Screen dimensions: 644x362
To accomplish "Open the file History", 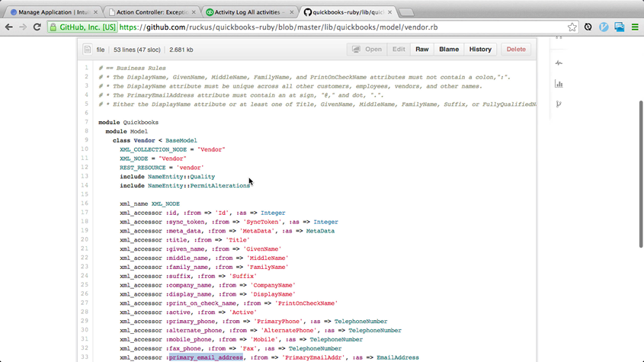I will coord(480,50).
